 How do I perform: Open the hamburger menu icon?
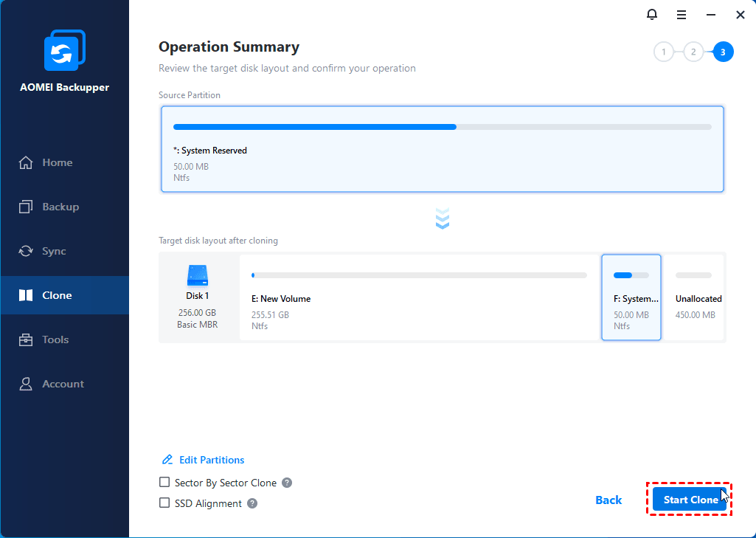(x=682, y=14)
